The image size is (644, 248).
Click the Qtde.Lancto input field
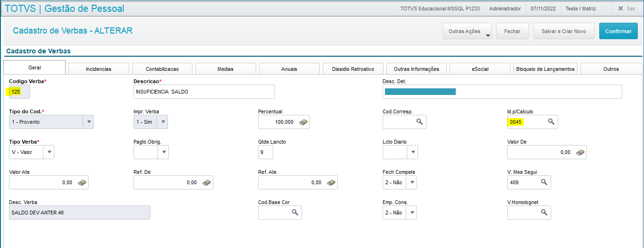[266, 152]
